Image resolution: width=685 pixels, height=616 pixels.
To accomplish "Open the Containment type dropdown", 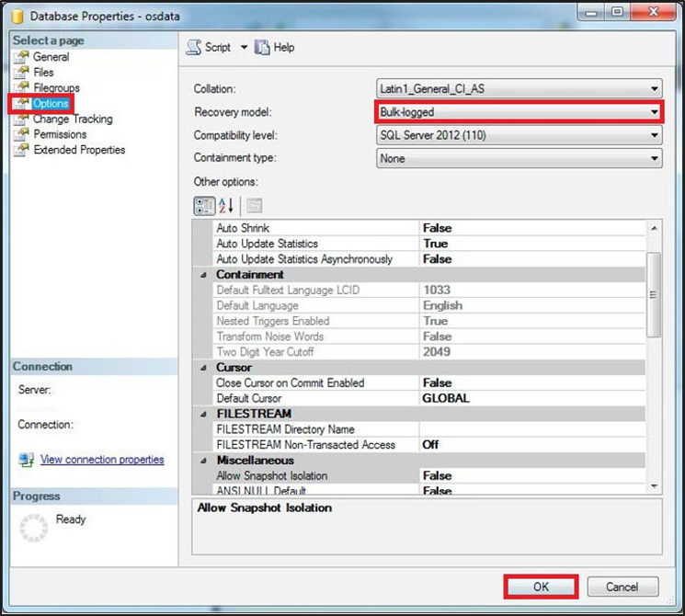I will [x=519, y=158].
